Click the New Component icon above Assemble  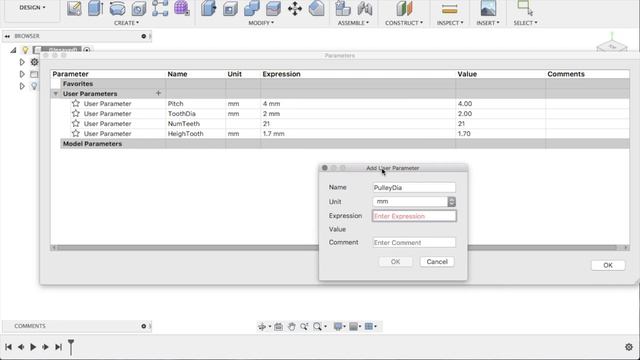point(343,8)
